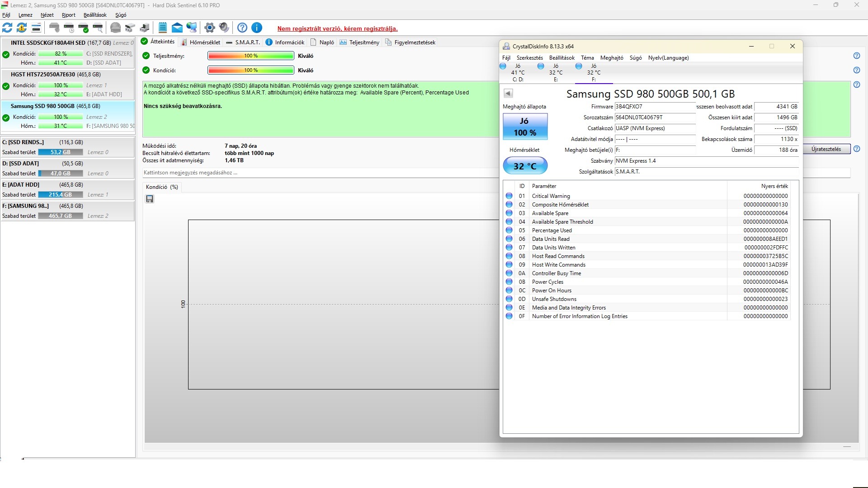
Task: Open the Beállítások menu in Hard Disk Sentinel
Action: 95,15
